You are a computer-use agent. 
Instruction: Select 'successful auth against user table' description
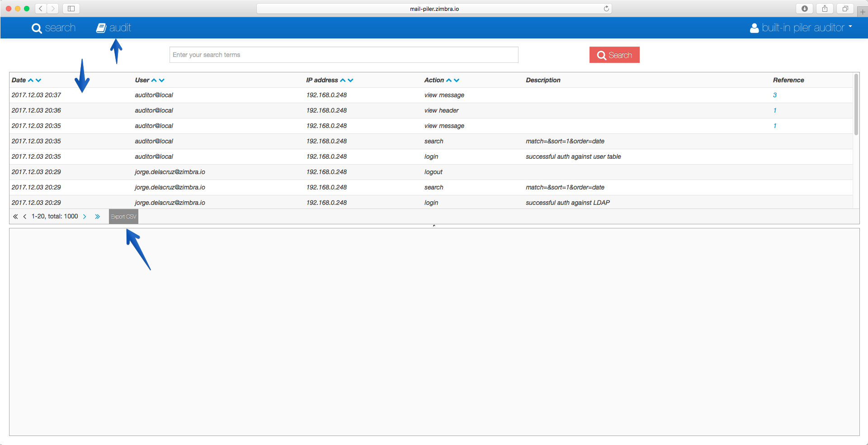point(573,156)
